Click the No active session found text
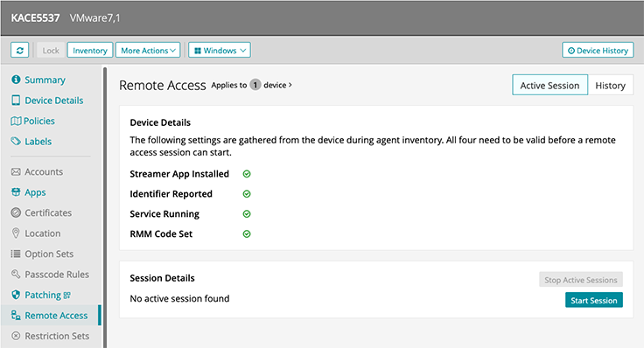644x348 pixels. [x=179, y=299]
